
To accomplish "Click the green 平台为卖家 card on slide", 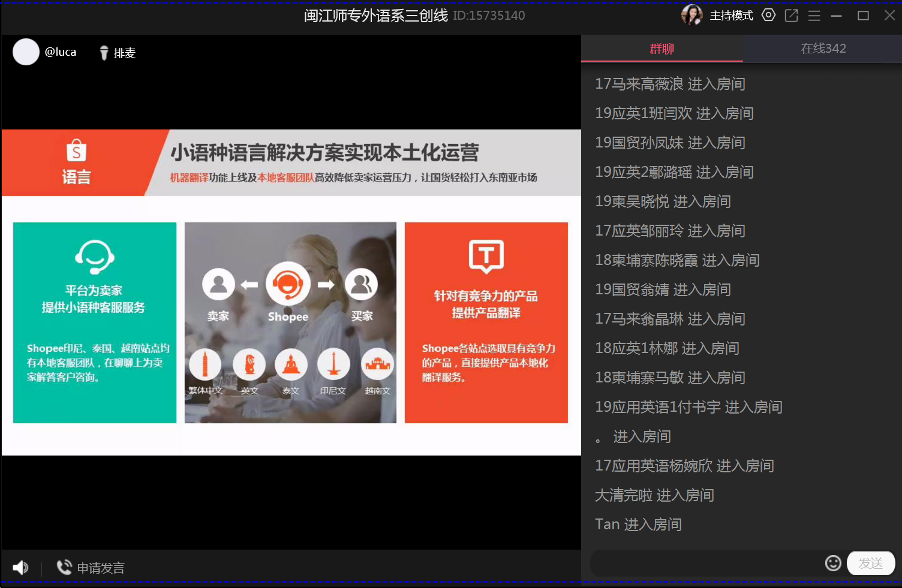I will tap(95, 322).
